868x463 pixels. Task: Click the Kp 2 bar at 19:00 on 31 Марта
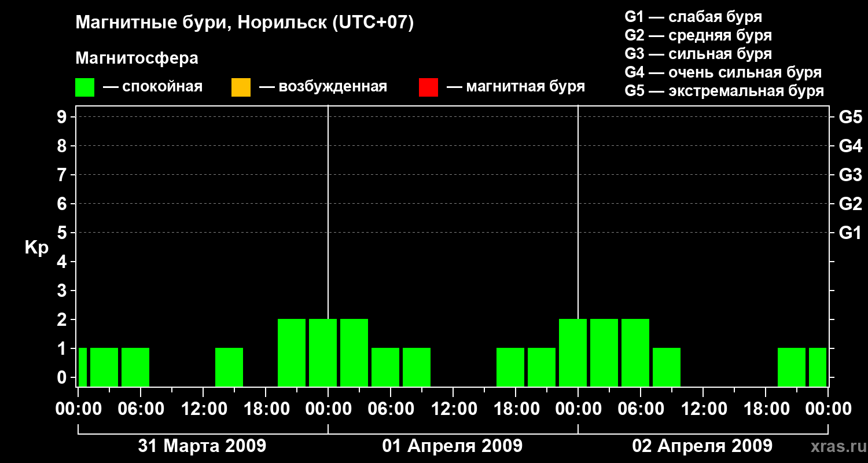point(292,352)
